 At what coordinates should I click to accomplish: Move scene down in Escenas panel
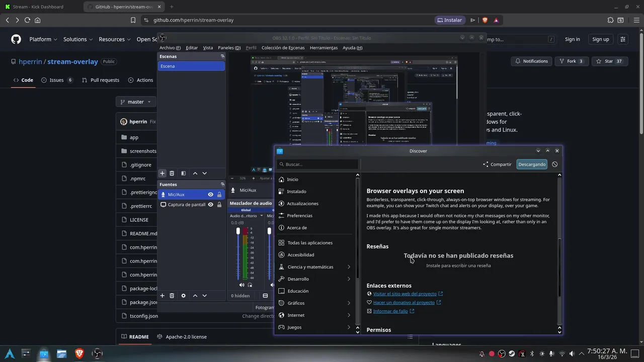[204, 173]
